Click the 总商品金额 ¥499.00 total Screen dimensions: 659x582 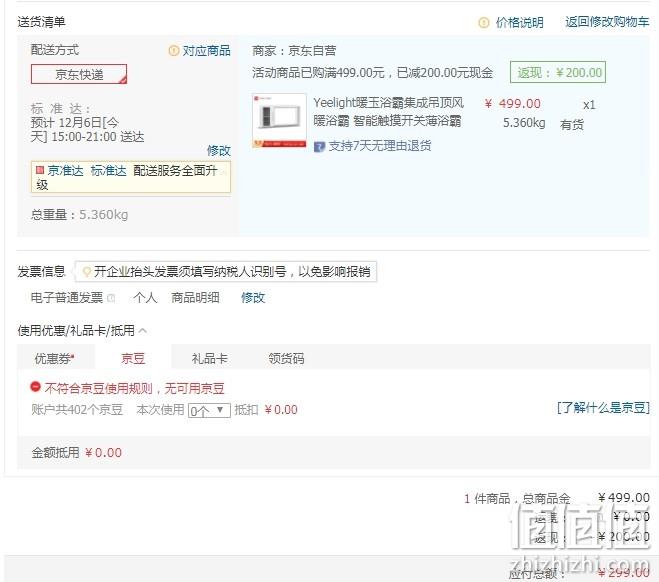pyautogui.click(x=624, y=498)
